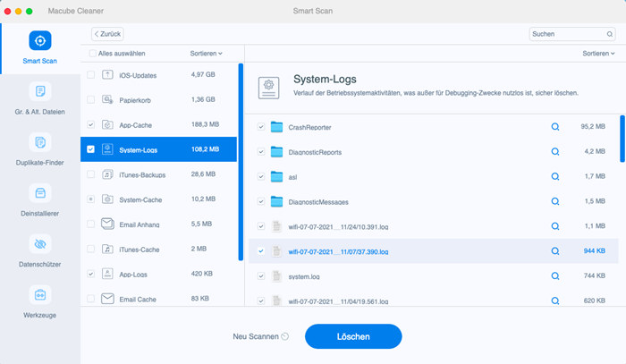Image resolution: width=626 pixels, height=364 pixels.
Task: Untick the system.log checkbox
Action: 261,276
